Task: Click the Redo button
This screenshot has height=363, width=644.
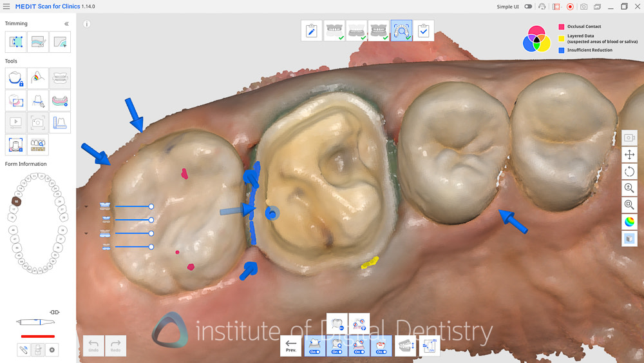Action: (x=115, y=346)
